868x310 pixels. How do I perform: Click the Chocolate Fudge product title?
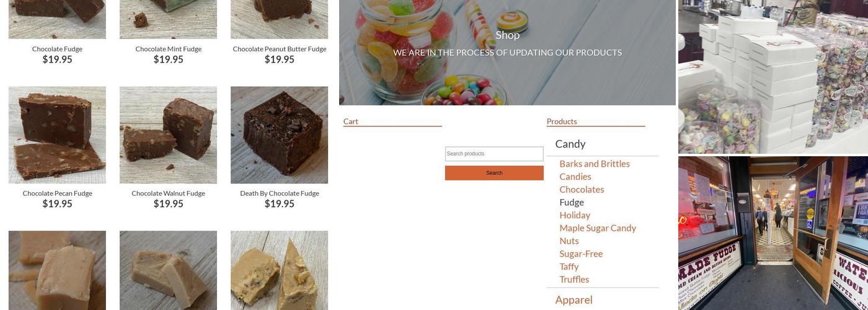pos(57,49)
